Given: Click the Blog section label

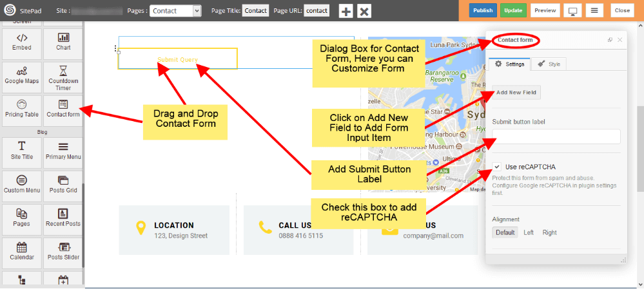Looking at the screenshot, I should coord(43,132).
